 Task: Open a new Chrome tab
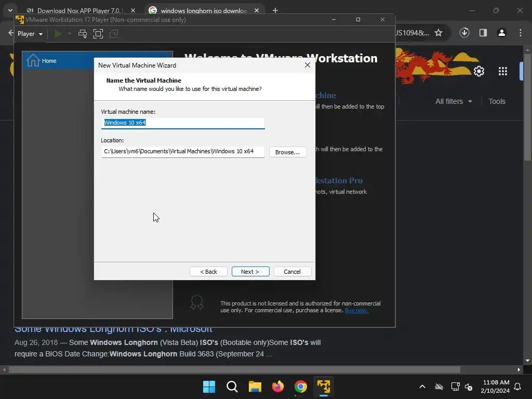[275, 10]
